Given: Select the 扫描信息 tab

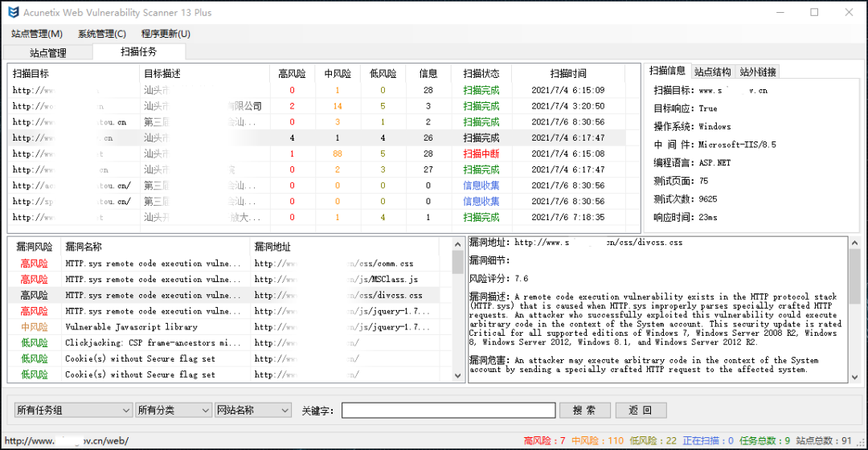Looking at the screenshot, I should pos(668,71).
